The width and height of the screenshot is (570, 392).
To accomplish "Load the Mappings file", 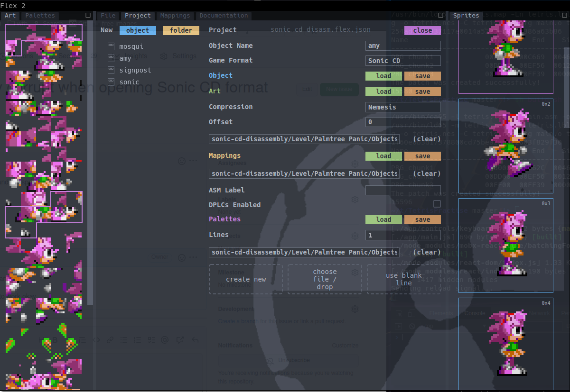I will (383, 156).
